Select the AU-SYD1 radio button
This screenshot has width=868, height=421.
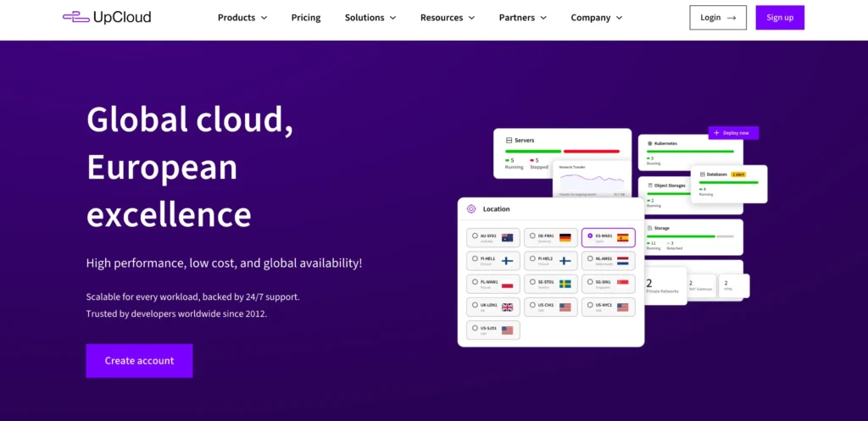pos(475,237)
